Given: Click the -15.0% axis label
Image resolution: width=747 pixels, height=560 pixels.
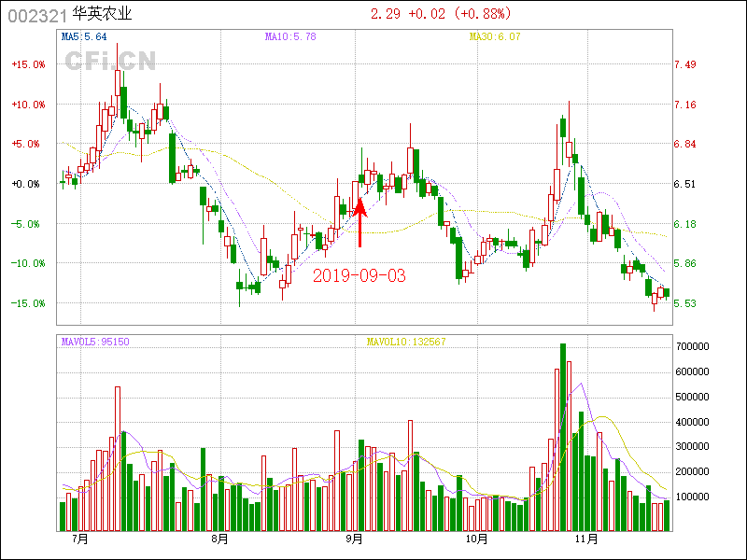Looking at the screenshot, I should pos(29,303).
